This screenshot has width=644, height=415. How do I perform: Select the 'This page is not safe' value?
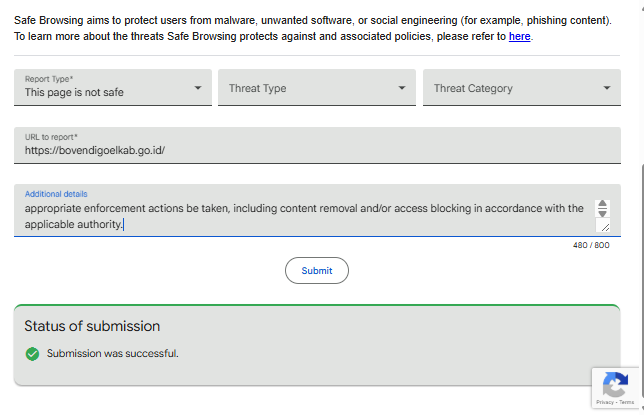75,93
